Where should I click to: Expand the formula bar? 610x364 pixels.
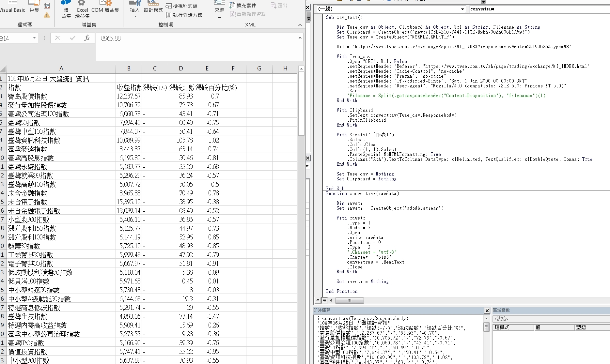click(300, 38)
